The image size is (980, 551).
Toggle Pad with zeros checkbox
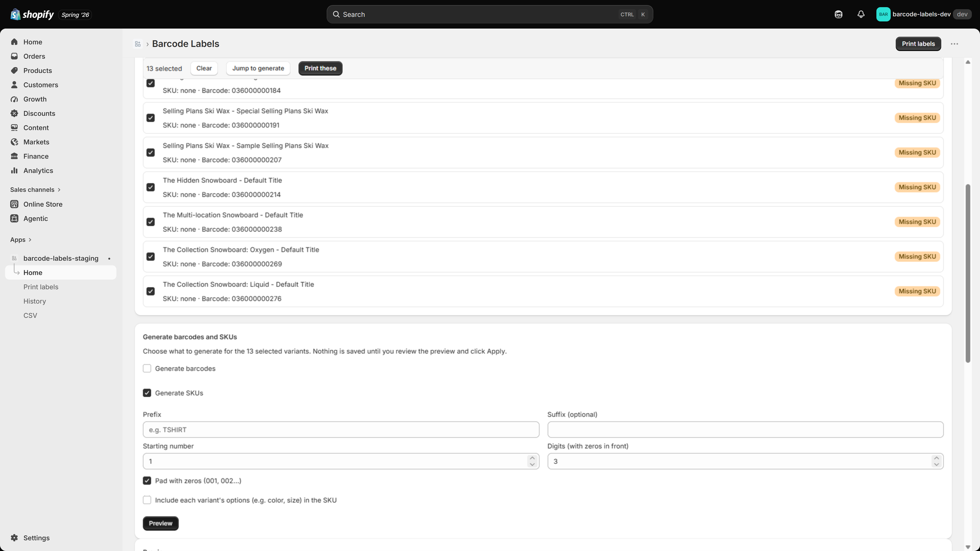(x=147, y=481)
